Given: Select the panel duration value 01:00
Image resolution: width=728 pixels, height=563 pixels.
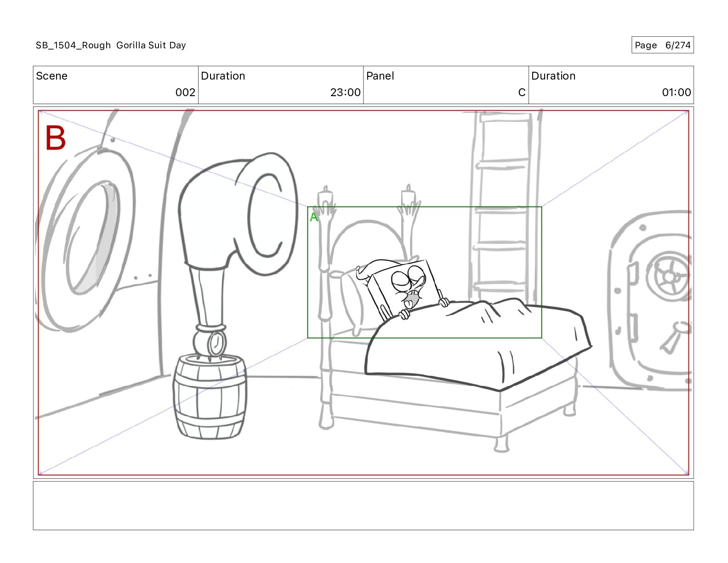Looking at the screenshot, I should pyautogui.click(x=676, y=92).
